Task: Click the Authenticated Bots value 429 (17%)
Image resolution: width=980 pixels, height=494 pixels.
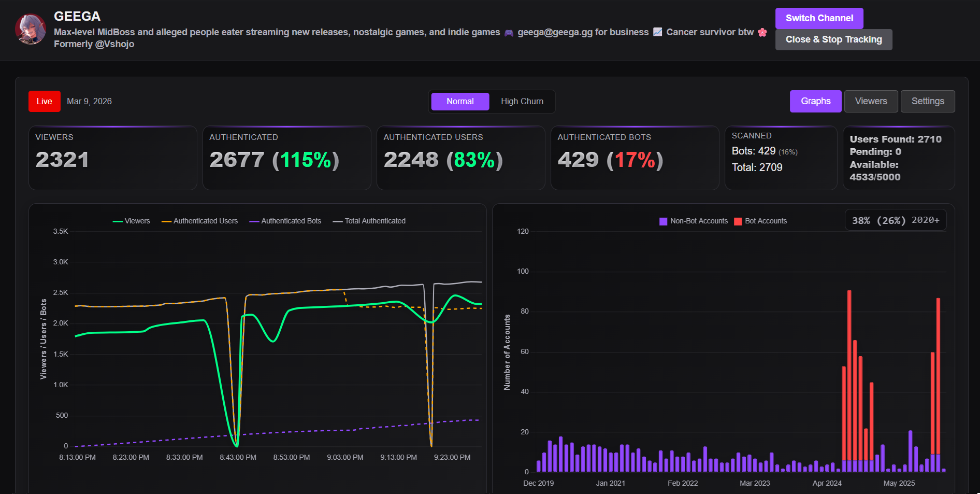Action: click(611, 160)
